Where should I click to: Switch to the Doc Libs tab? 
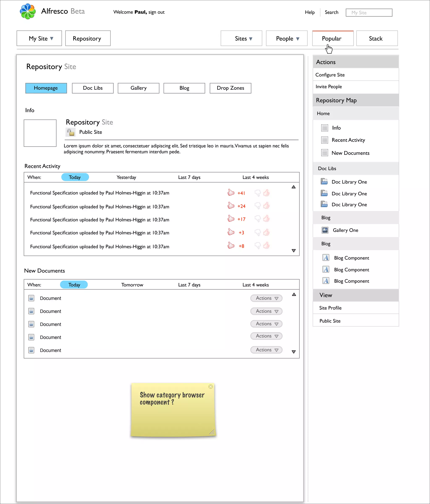pos(93,88)
